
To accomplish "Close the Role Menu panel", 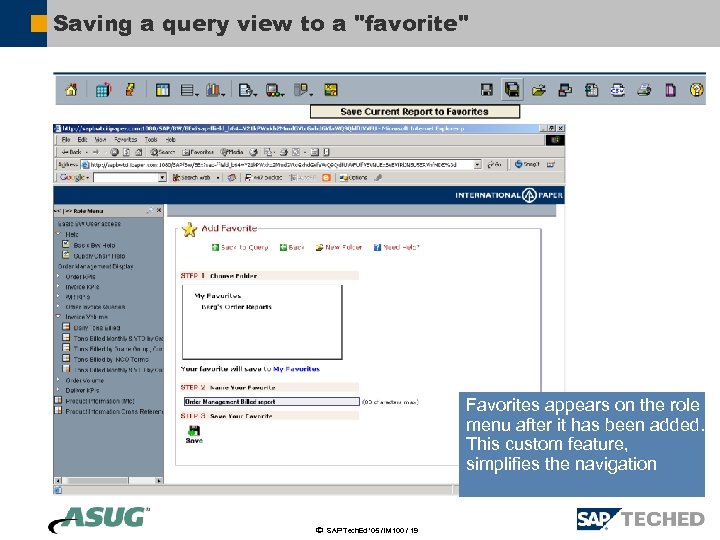I will [159, 210].
